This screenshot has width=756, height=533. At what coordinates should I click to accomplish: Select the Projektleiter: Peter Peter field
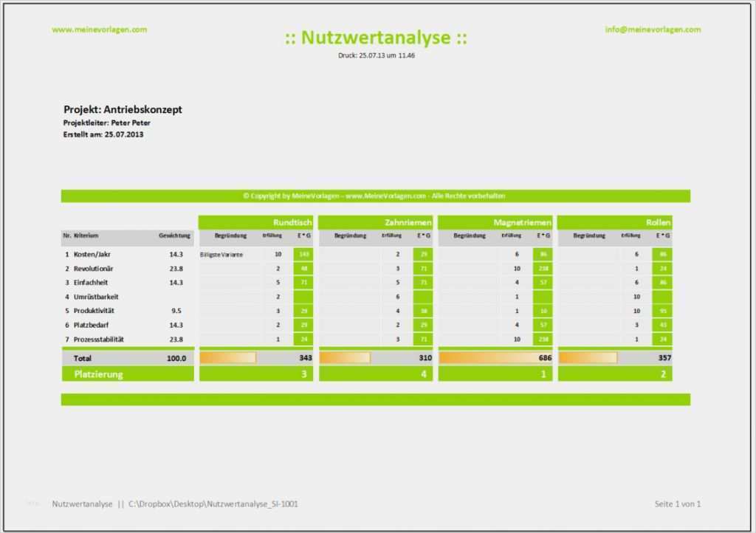click(x=107, y=123)
